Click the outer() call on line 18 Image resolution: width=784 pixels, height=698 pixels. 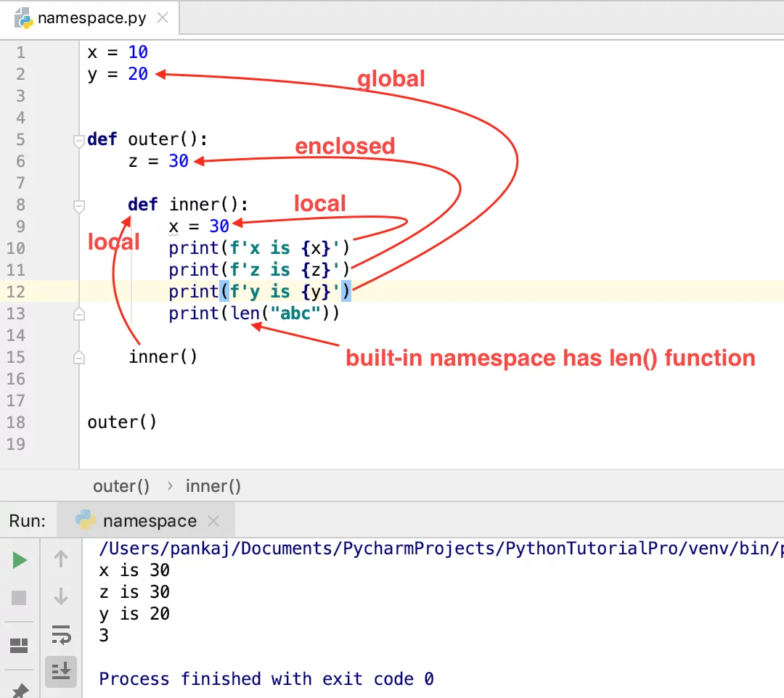[122, 423]
